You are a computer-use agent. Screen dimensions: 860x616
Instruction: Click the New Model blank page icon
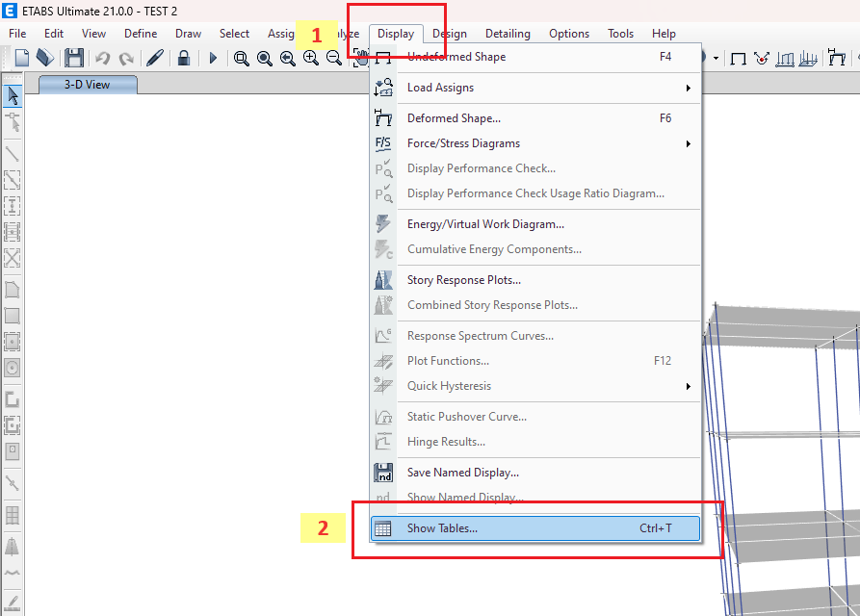(x=21, y=58)
